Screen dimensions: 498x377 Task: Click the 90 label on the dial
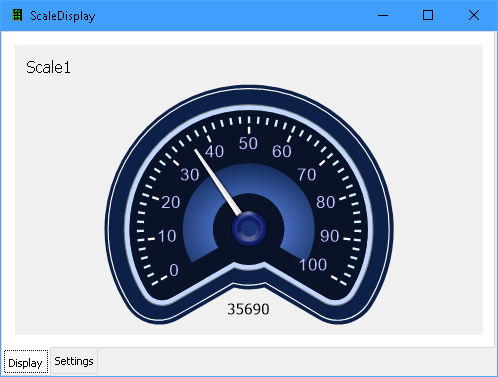click(330, 236)
